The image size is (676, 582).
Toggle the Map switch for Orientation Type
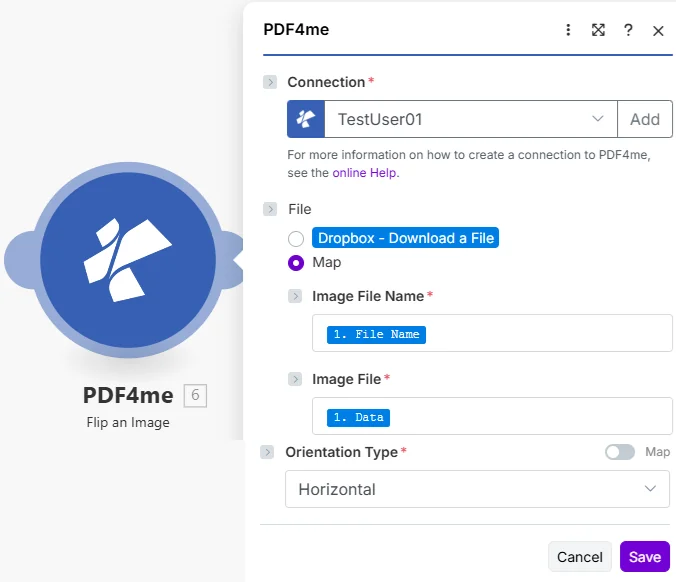[x=620, y=452]
